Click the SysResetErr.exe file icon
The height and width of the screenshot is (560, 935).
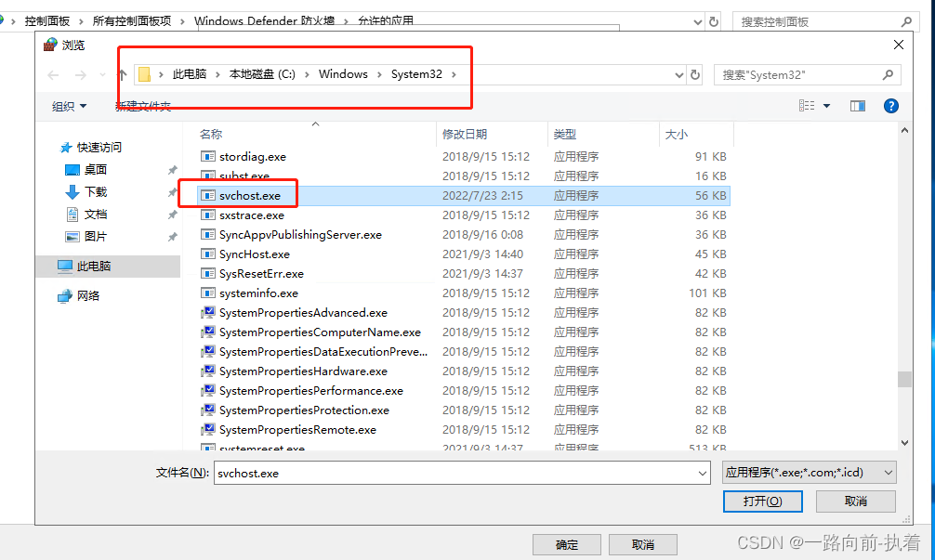click(x=207, y=273)
